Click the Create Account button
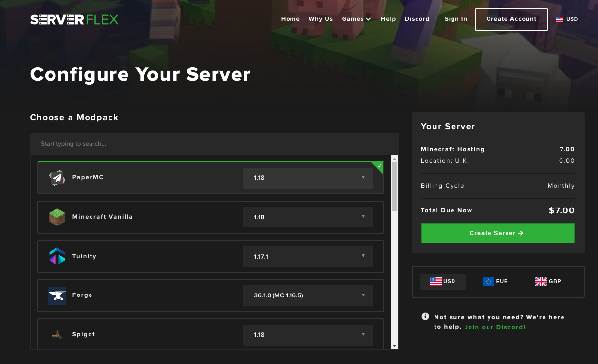598x364 pixels. coord(511,19)
